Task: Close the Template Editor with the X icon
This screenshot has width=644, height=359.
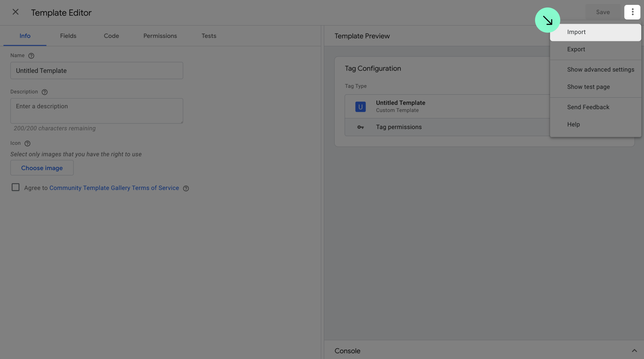Action: (15, 12)
